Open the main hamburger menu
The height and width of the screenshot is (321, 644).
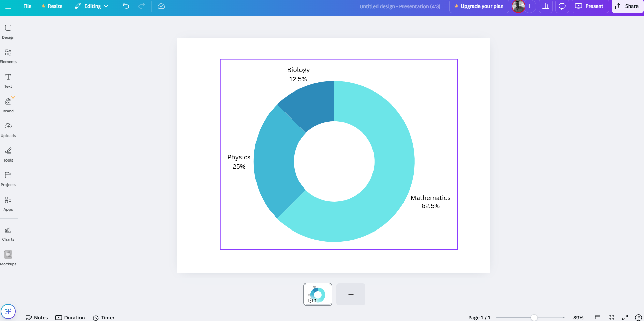(x=8, y=6)
